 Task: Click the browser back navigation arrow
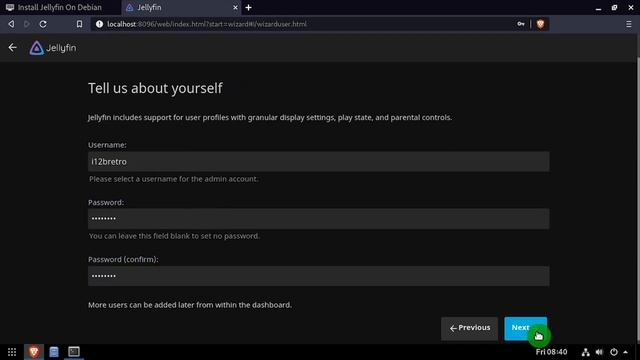click(x=11, y=24)
